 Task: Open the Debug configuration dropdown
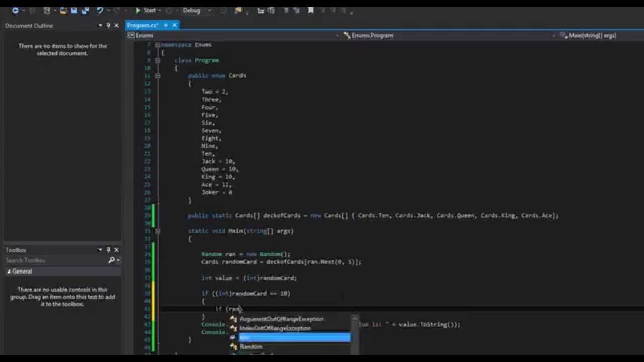pos(197,10)
